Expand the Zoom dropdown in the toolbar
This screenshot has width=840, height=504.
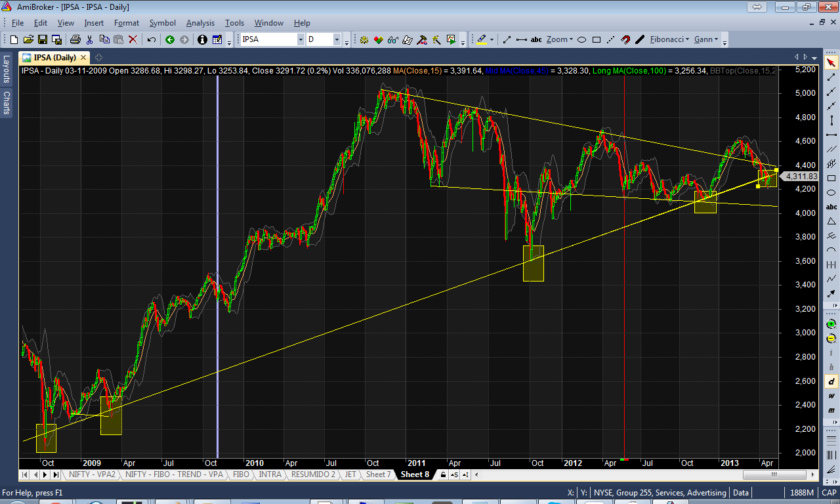pos(560,39)
